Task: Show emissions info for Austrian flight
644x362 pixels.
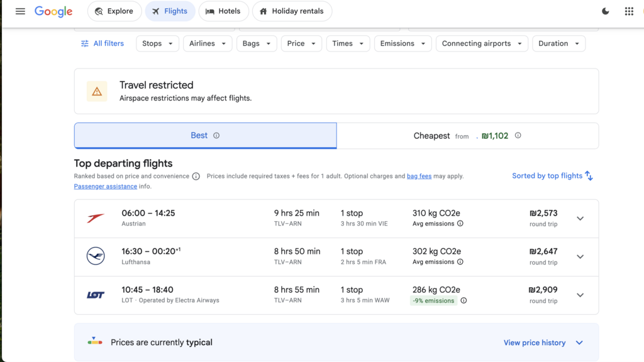Action: point(460,224)
